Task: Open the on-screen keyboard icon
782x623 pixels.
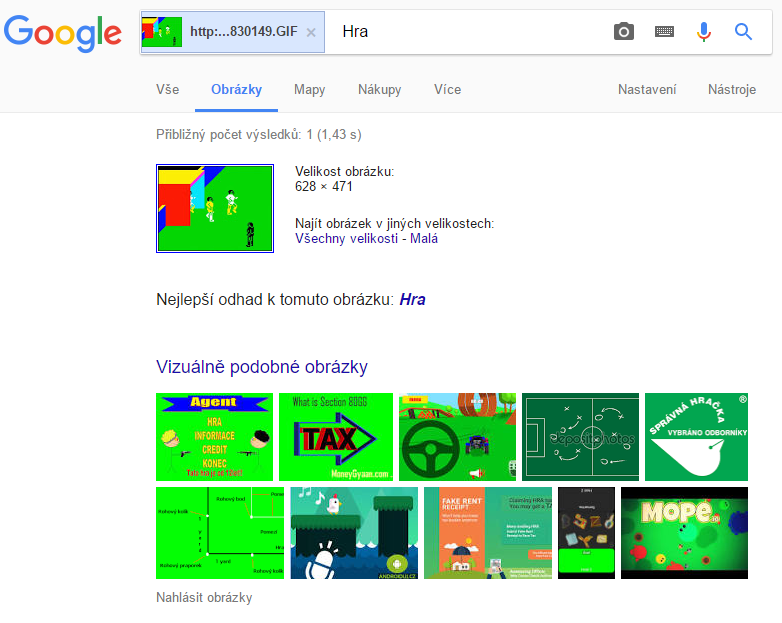Action: point(664,31)
